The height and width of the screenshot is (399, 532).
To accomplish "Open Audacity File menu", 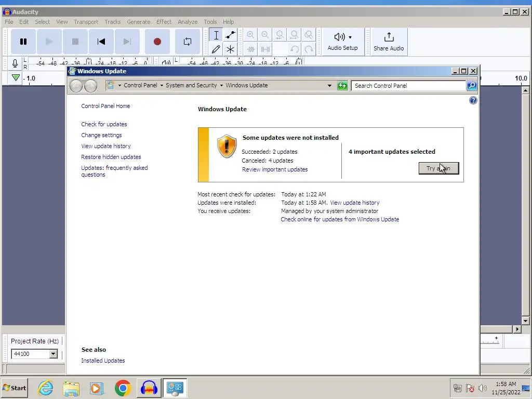I will 9,22.
